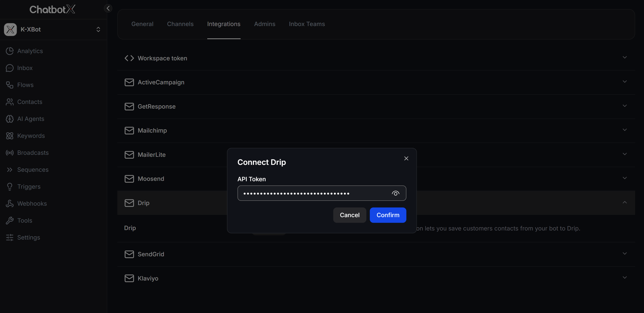Open Inbox chat bubble icon
Screen dimensions: 644x313
click(9, 68)
